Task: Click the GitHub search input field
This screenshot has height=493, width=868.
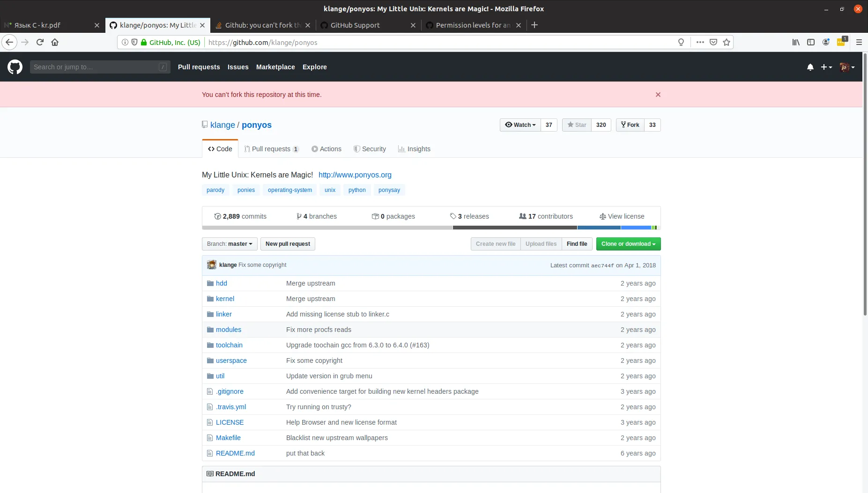Action: click(x=100, y=67)
